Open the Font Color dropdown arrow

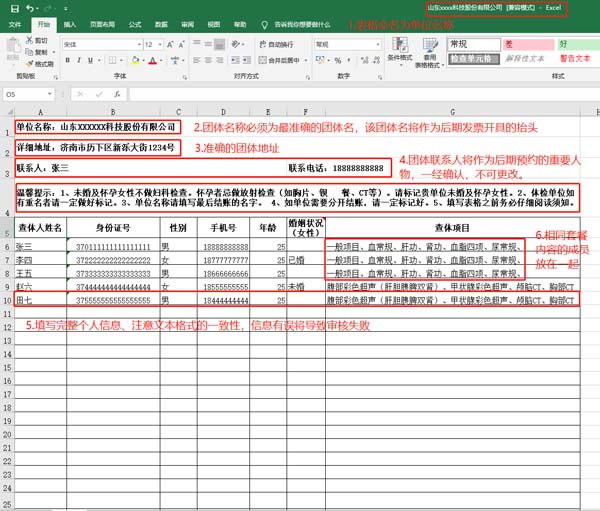(161, 60)
